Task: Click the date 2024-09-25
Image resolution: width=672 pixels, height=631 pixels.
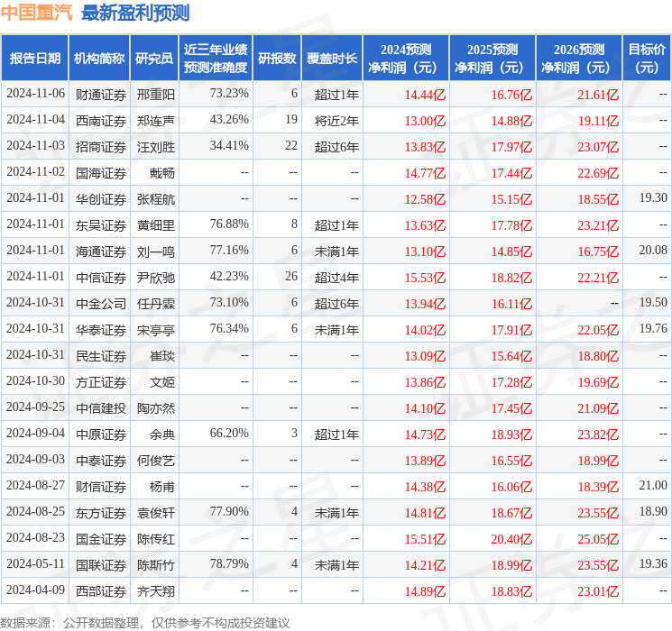Action: coord(35,407)
